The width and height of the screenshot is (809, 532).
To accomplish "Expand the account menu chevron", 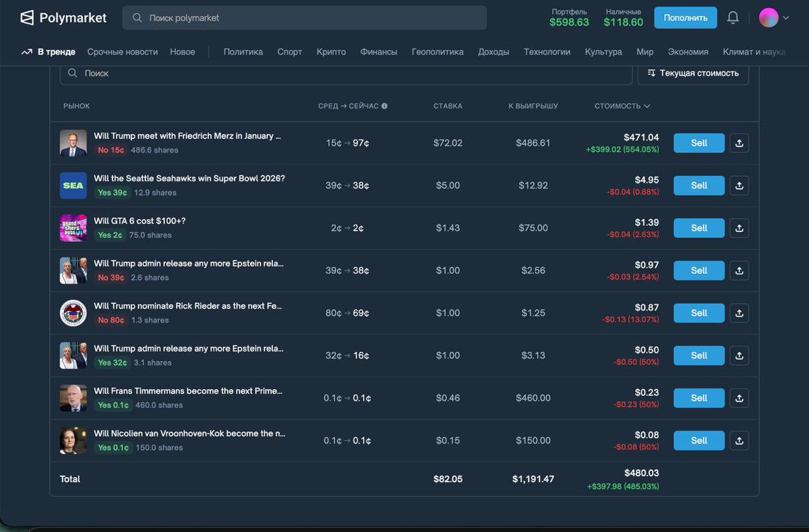I will [785, 18].
